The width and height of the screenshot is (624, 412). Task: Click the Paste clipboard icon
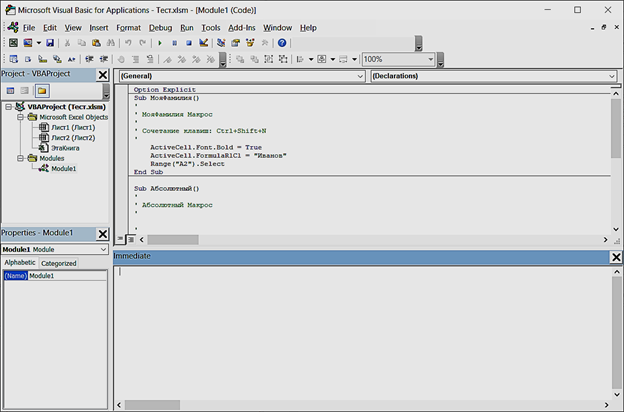(x=96, y=43)
